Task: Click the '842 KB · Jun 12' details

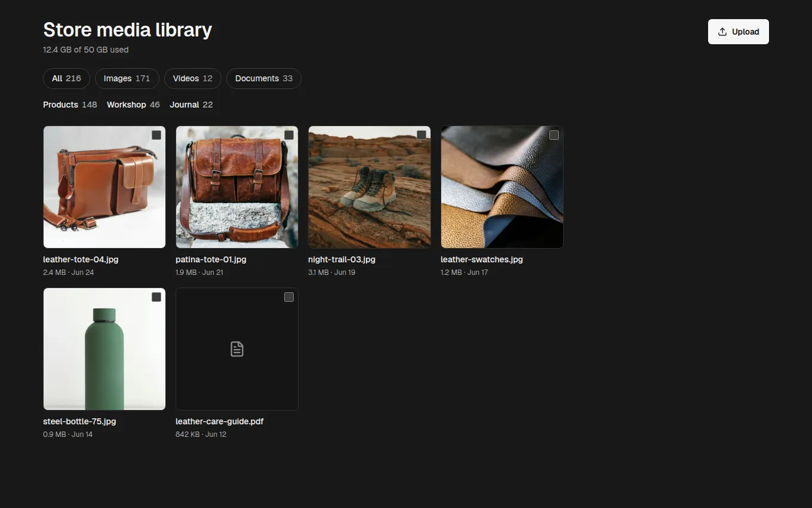Action: coord(201,434)
